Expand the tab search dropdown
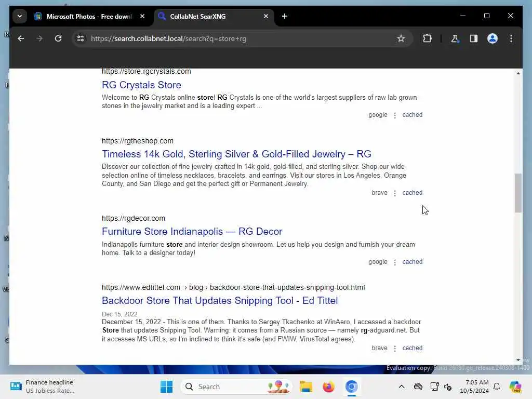The image size is (532, 399). [20, 16]
